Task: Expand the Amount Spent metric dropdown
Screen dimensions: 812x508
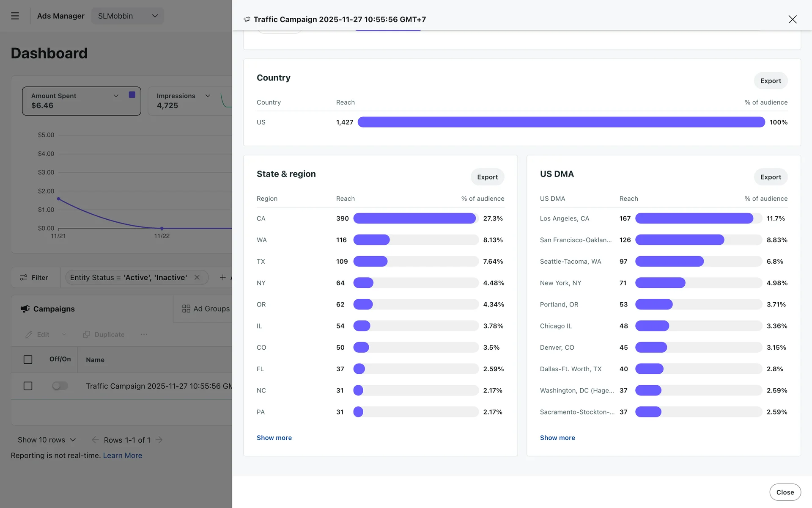Action: point(116,96)
